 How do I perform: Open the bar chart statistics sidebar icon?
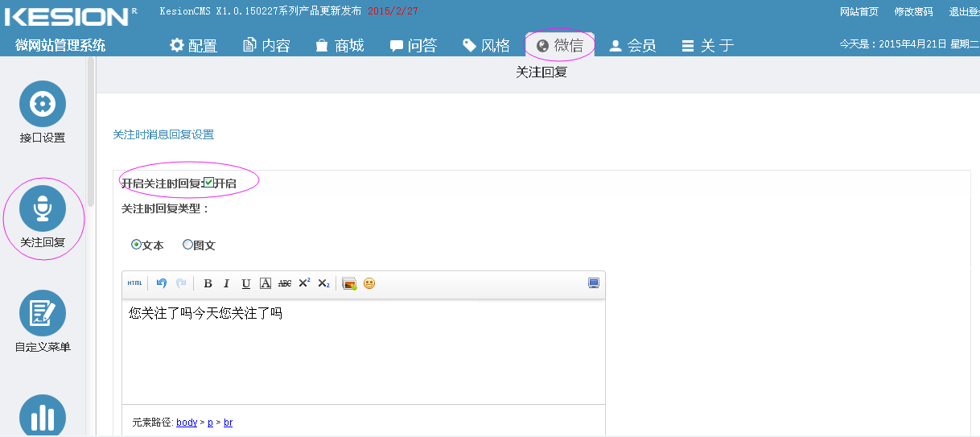[x=43, y=415]
